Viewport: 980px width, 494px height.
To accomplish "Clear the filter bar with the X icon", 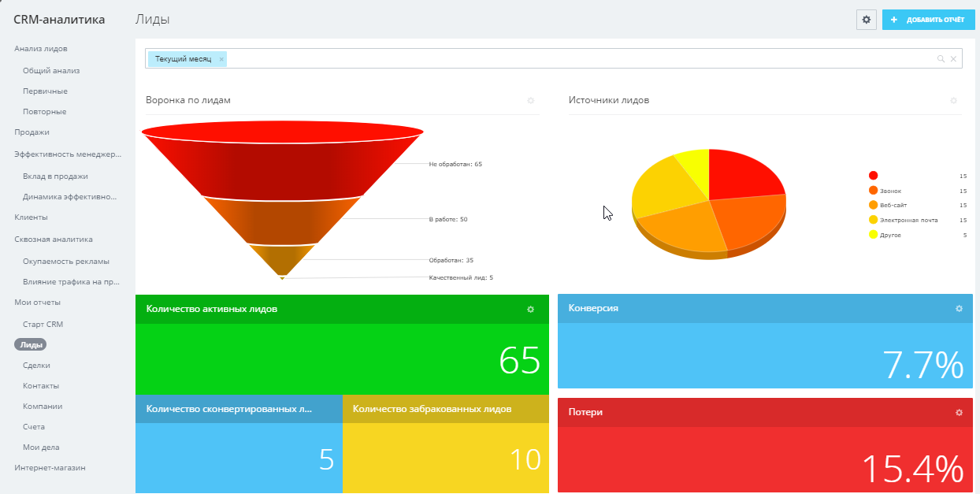I will pyautogui.click(x=953, y=59).
